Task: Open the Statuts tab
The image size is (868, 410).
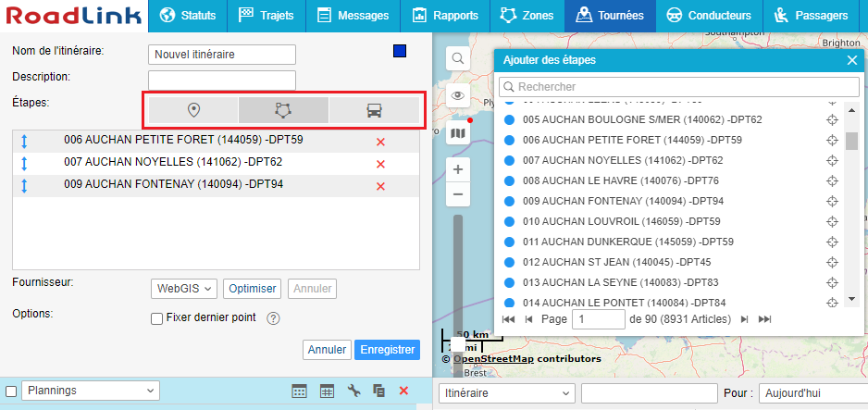Action: (188, 16)
